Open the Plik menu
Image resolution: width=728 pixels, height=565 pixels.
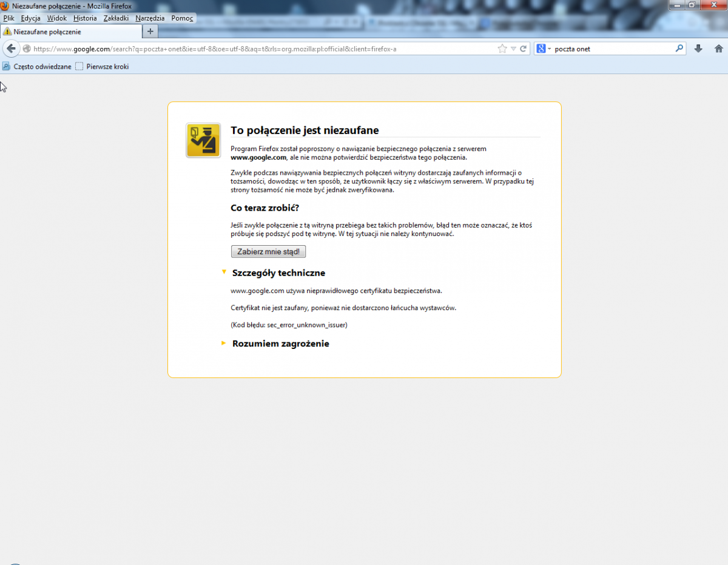tap(8, 18)
